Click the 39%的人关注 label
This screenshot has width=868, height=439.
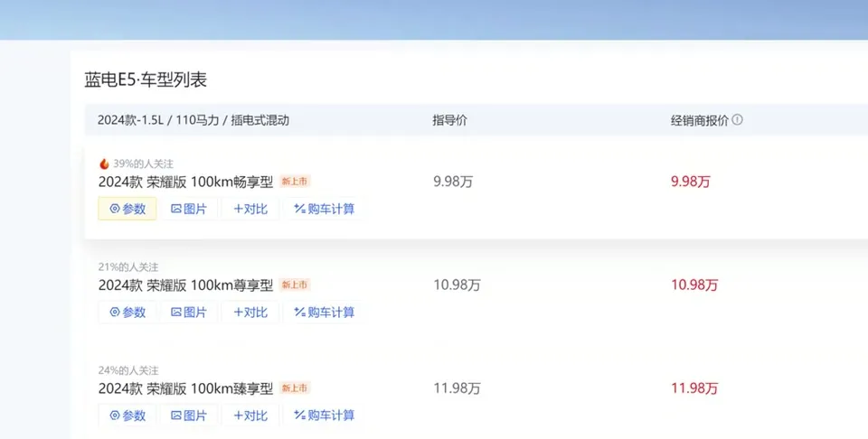coord(144,163)
